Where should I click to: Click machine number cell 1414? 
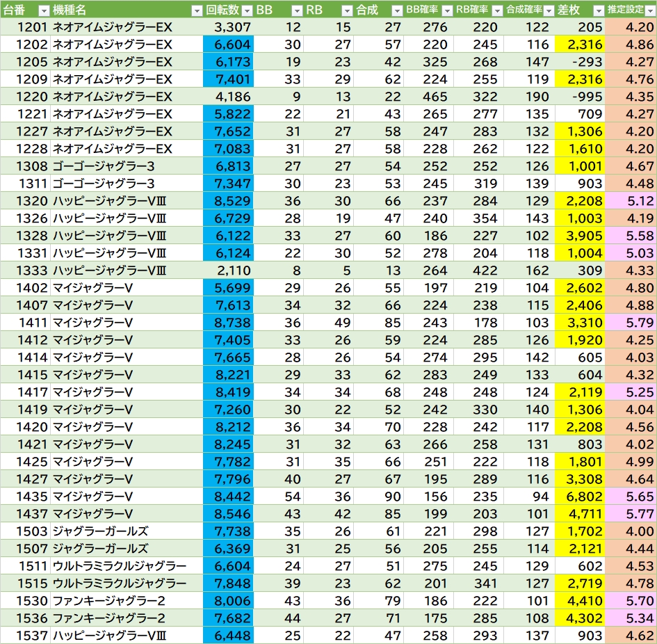(x=26, y=357)
